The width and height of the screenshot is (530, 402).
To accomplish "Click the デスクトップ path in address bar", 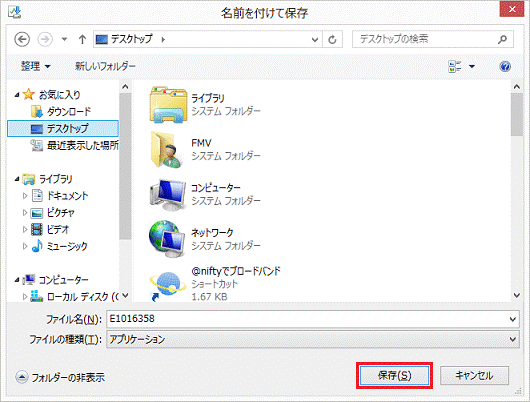I will (x=131, y=39).
